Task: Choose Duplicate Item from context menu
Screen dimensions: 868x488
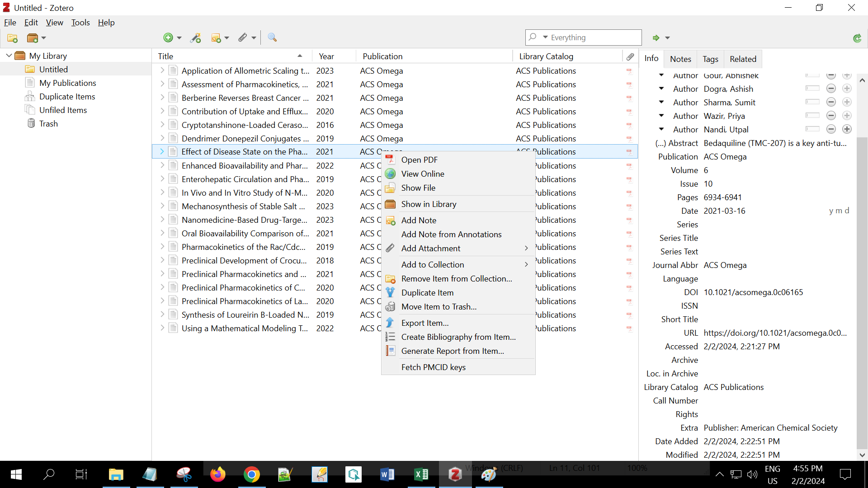Action: tap(427, 293)
